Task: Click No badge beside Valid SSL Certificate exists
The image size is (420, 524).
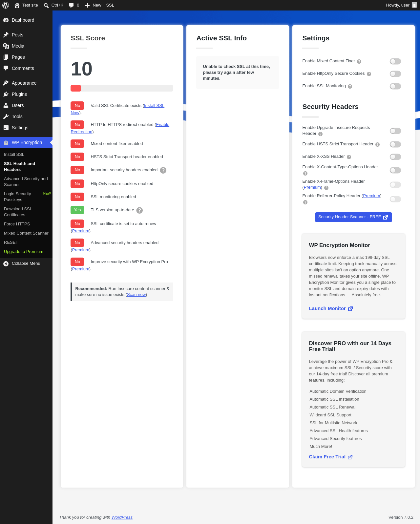Action: 77,106
